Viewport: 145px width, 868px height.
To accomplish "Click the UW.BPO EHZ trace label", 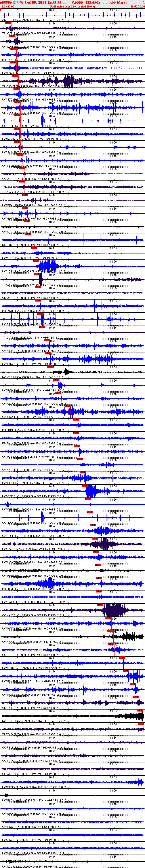I will [x=33, y=813].
